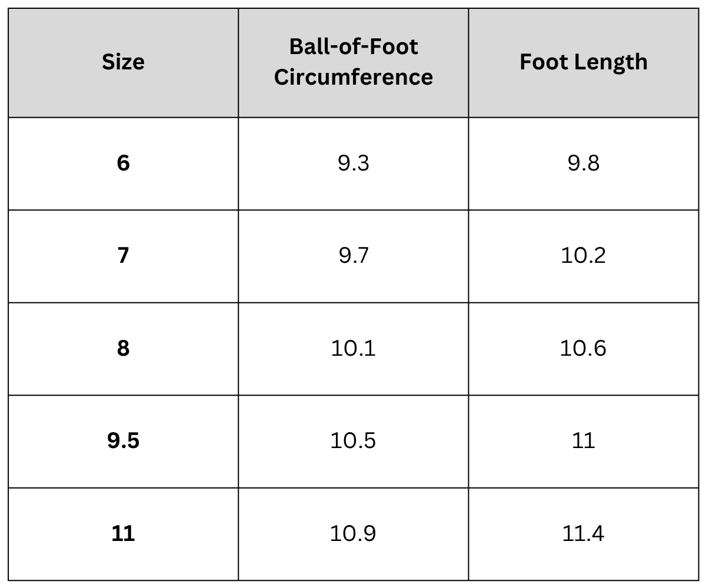Screen dimensions: 706x588
Task: Pick the circumference value 10.1
Action: (354, 348)
